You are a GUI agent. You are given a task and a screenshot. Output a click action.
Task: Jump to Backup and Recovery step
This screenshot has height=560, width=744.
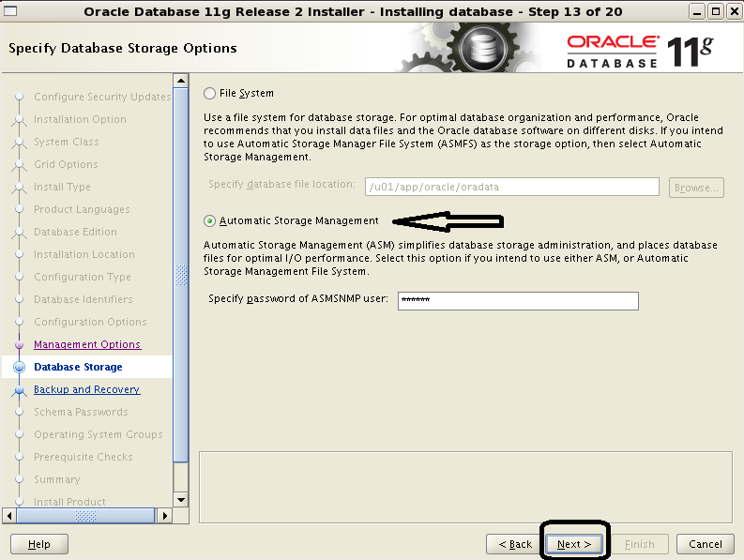pyautogui.click(x=86, y=389)
